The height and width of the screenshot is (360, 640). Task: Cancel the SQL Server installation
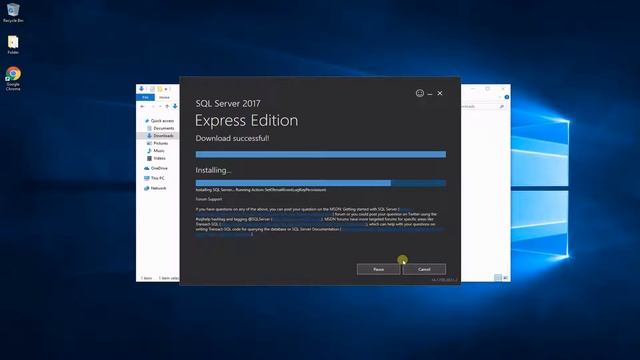(424, 269)
